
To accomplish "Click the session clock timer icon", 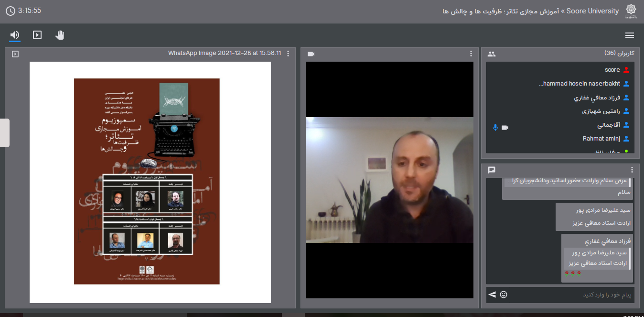I will click(x=11, y=11).
